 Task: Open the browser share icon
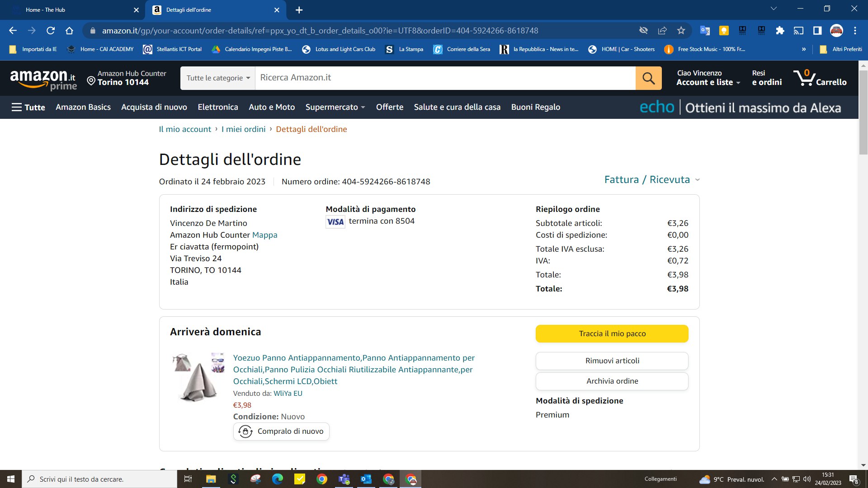point(662,31)
